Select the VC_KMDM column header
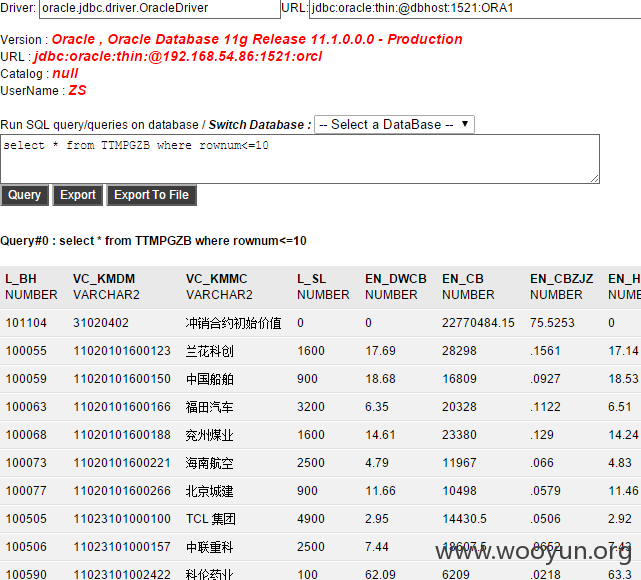This screenshot has width=641, height=580. tap(104, 279)
